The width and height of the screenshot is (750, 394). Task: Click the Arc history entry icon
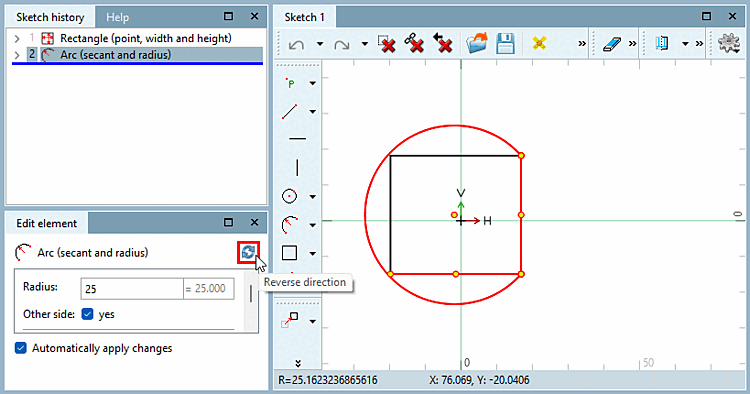47,55
